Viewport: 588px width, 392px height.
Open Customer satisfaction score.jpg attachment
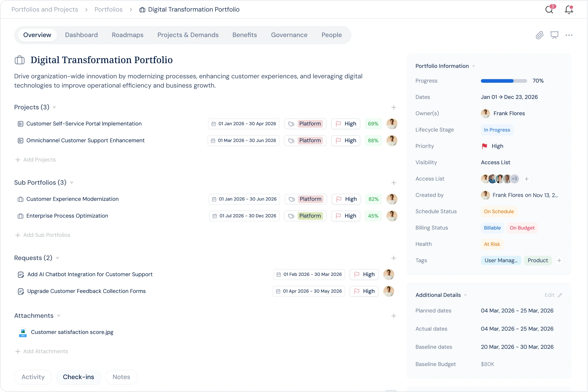[x=72, y=332]
